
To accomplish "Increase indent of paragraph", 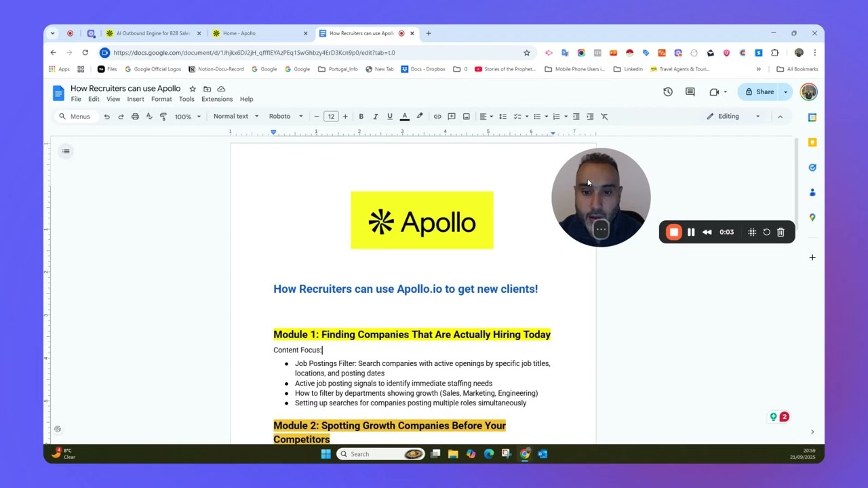I will 590,117.
